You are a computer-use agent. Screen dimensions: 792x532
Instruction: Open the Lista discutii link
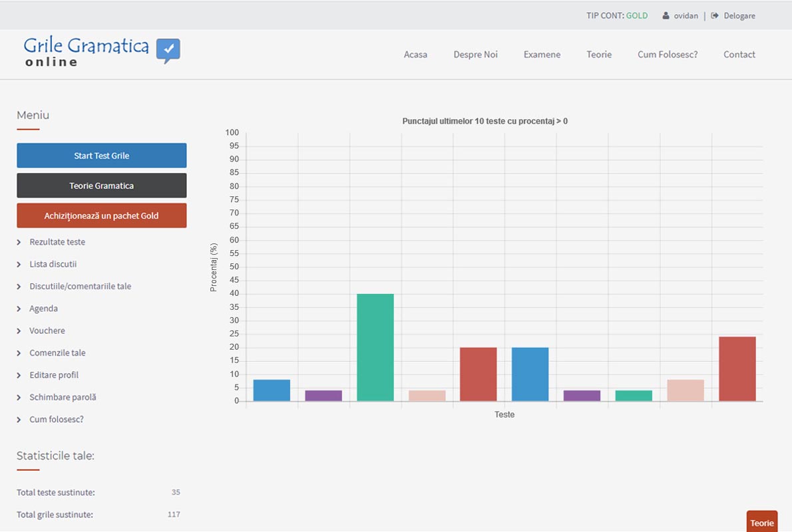(53, 264)
